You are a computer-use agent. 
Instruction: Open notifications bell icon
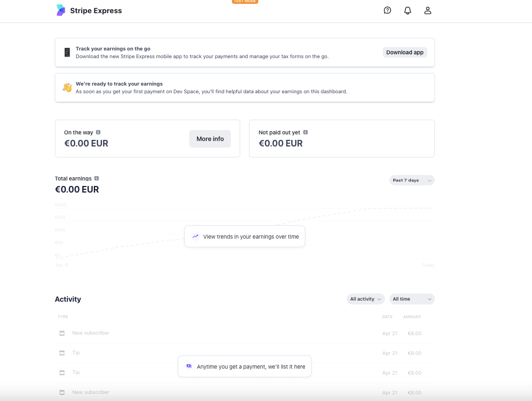coord(408,10)
